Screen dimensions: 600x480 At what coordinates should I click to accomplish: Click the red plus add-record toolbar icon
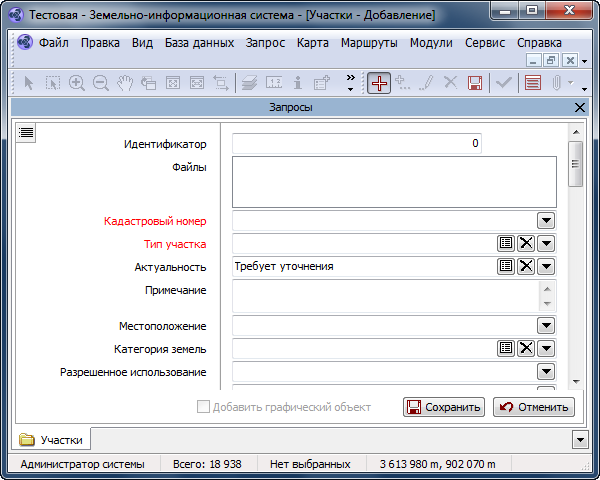pyautogui.click(x=379, y=83)
